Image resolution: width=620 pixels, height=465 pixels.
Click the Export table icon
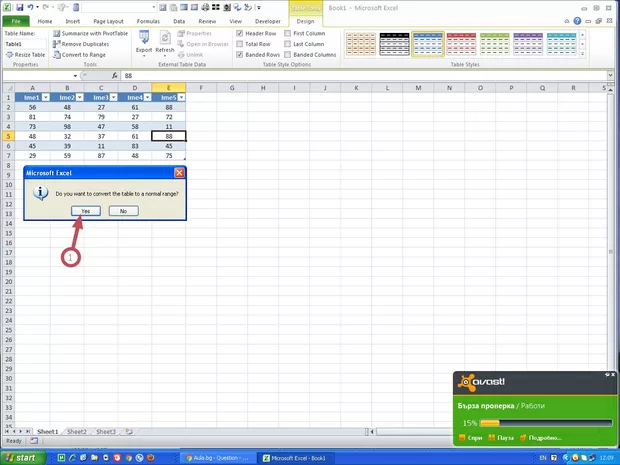pyautogui.click(x=144, y=41)
